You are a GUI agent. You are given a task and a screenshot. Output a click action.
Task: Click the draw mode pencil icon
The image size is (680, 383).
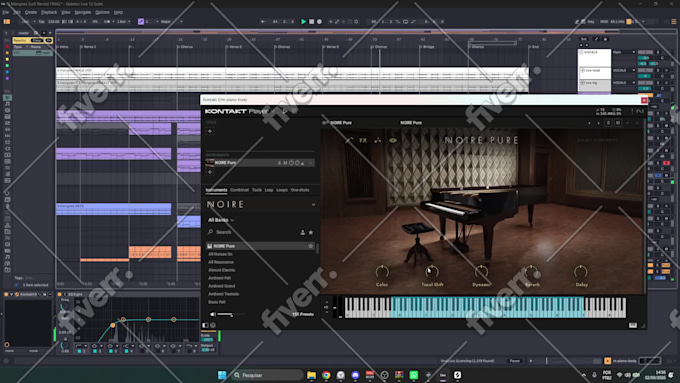pos(577,21)
